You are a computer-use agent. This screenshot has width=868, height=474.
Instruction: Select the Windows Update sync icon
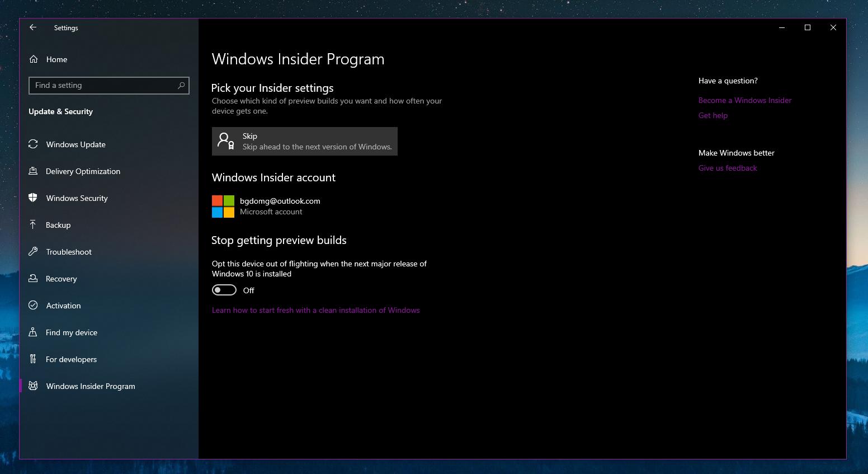(34, 144)
